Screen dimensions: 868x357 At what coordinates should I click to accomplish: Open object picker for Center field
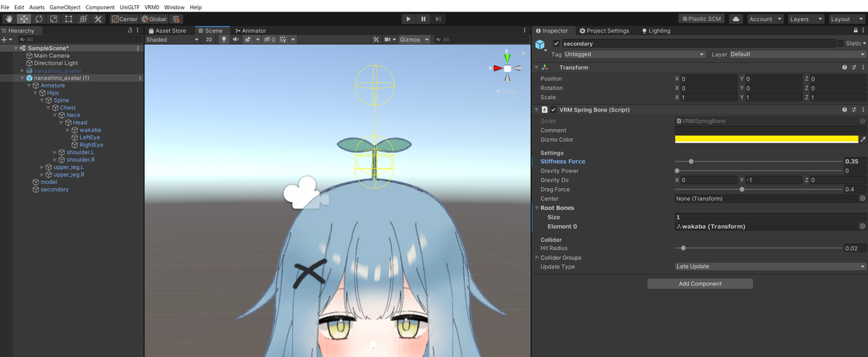coord(862,198)
